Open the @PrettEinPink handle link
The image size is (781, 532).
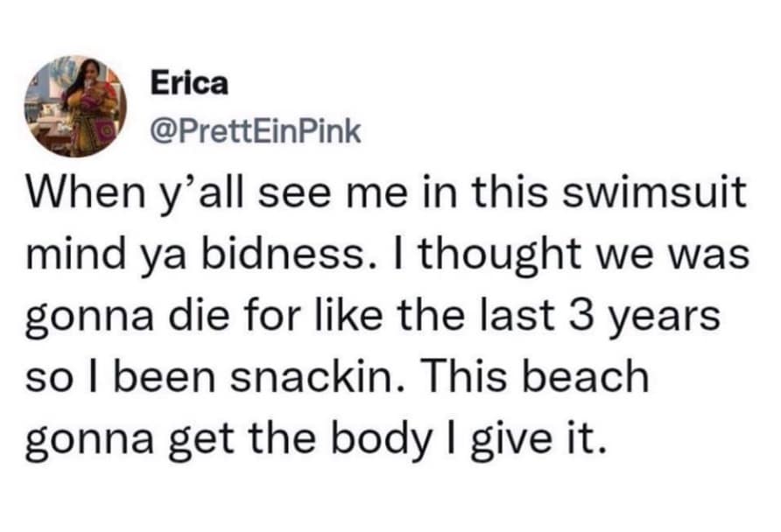(255, 131)
